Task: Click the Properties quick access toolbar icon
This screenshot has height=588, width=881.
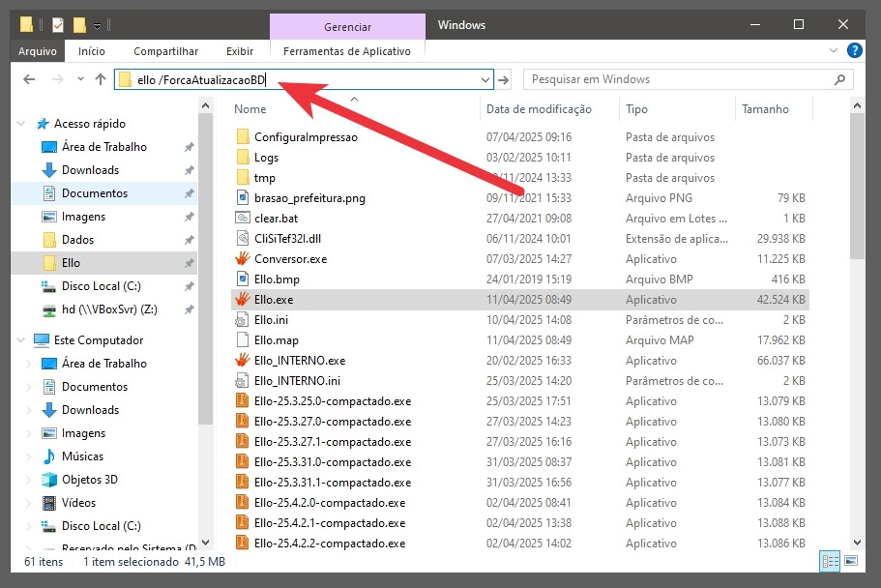Action: coord(58,25)
